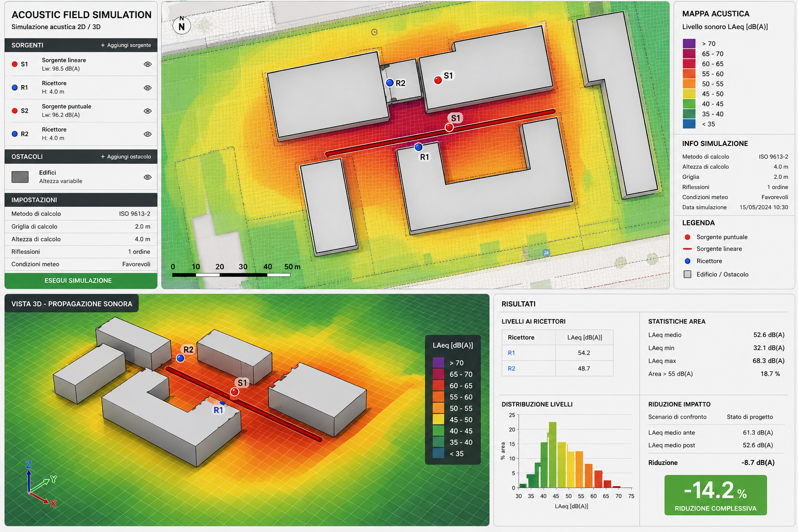Click the OSTACOLI section header
Viewport: 798px width, 532px height.
pyautogui.click(x=81, y=156)
